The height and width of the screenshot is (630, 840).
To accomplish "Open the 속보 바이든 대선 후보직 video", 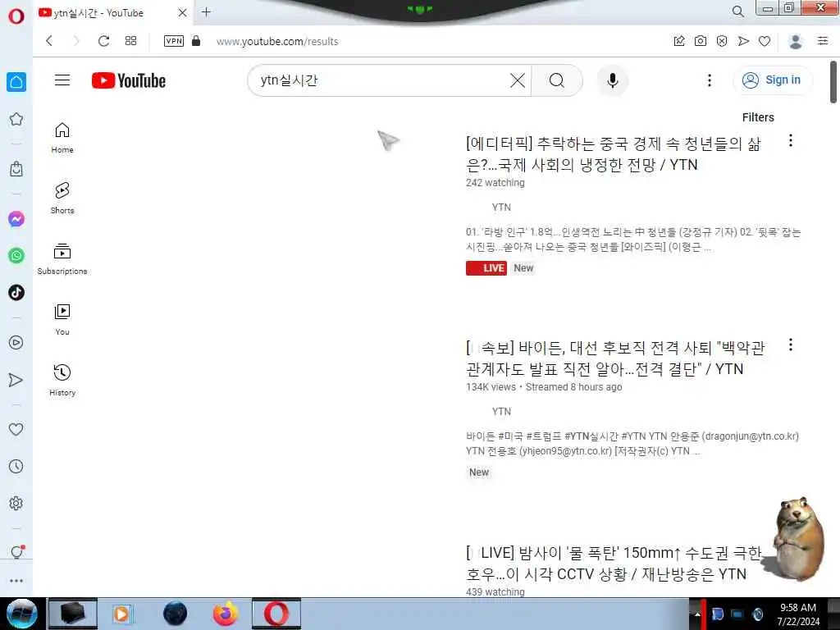I will coord(615,358).
